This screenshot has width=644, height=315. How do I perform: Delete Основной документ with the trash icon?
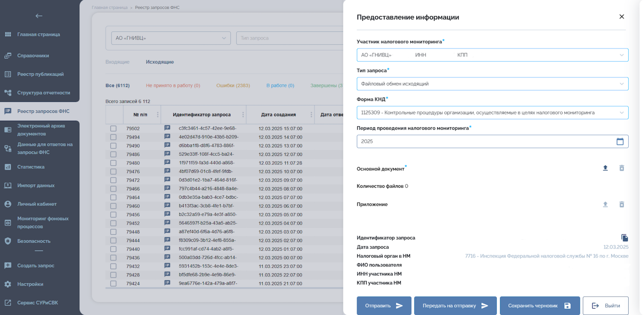(622, 168)
